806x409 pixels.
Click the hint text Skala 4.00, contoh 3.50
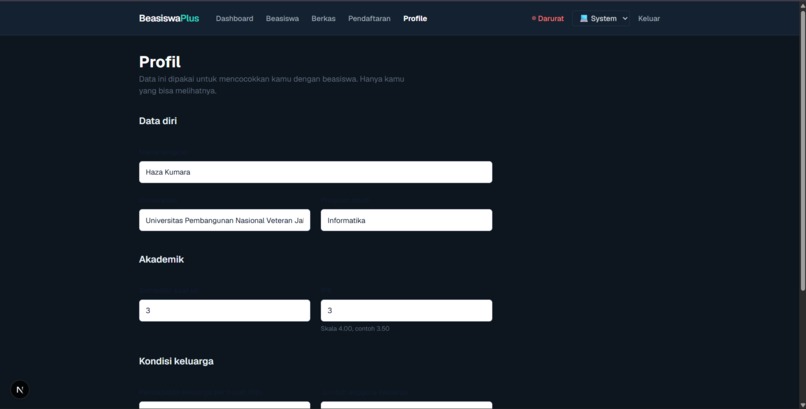click(355, 328)
